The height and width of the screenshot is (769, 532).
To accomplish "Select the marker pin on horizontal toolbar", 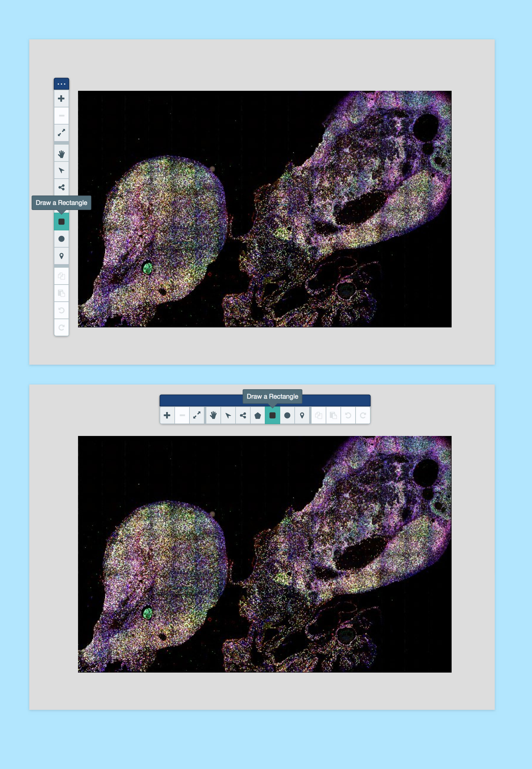I will pyautogui.click(x=302, y=415).
